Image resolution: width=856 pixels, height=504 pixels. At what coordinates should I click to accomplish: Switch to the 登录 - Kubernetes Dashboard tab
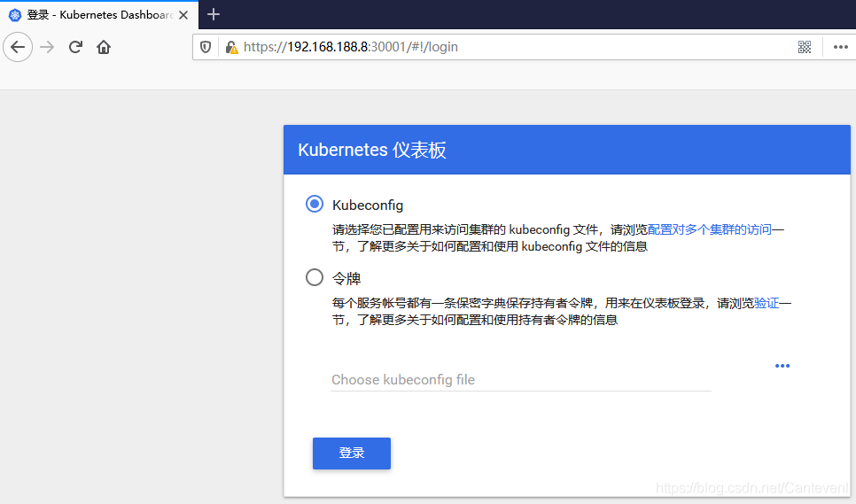click(x=99, y=15)
